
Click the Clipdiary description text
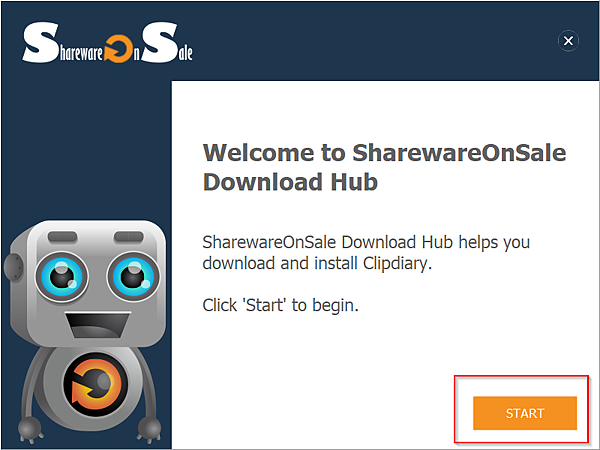tap(366, 253)
